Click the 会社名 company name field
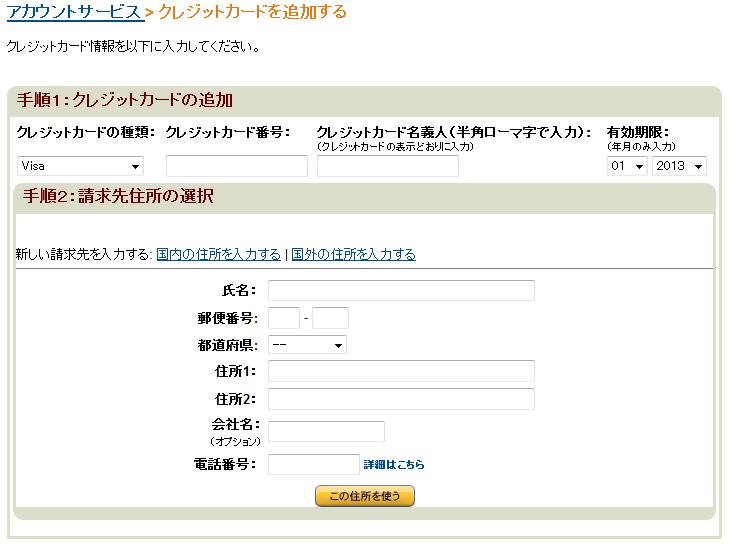 click(x=326, y=431)
